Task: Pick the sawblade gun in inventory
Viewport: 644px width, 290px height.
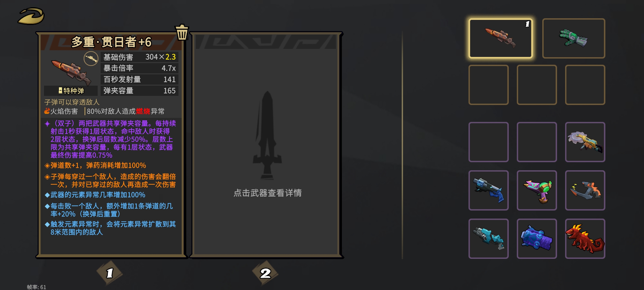Action: 585,142
